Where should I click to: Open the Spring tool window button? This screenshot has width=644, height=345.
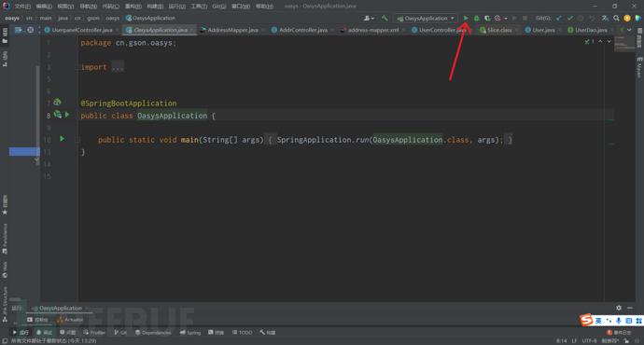click(x=190, y=332)
